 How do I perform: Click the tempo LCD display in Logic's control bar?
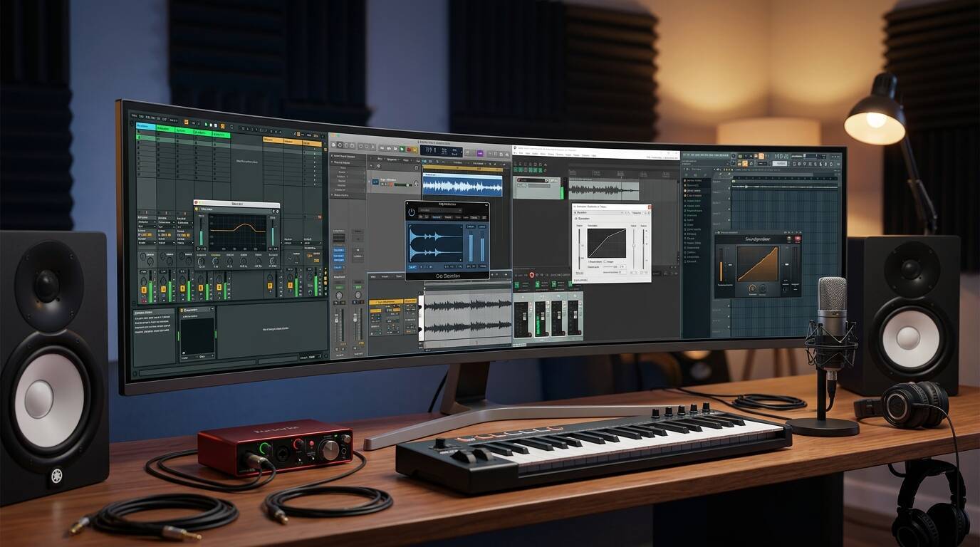[x=440, y=151]
